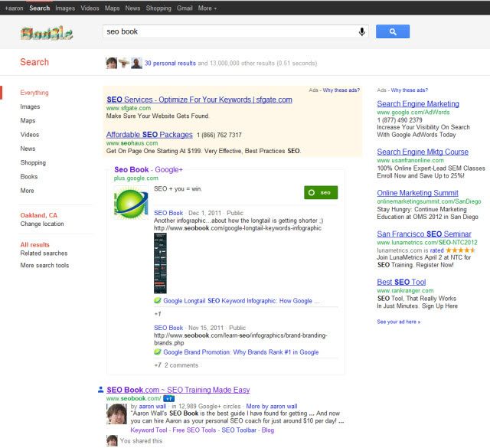
Task: Open SEO Book Nov 15, 2011 post author link
Action: [x=168, y=328]
